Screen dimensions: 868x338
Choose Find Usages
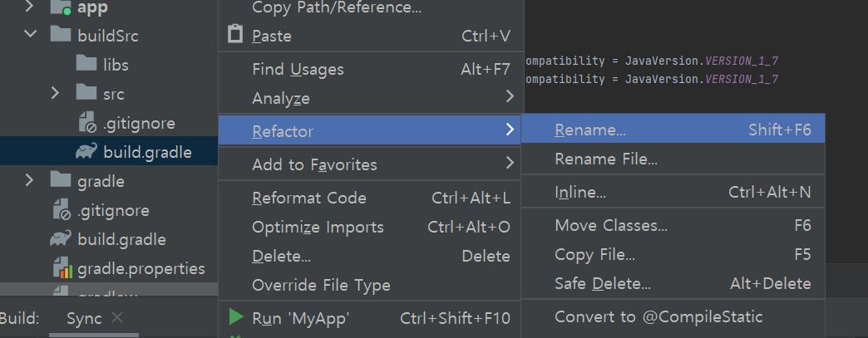pos(371,69)
